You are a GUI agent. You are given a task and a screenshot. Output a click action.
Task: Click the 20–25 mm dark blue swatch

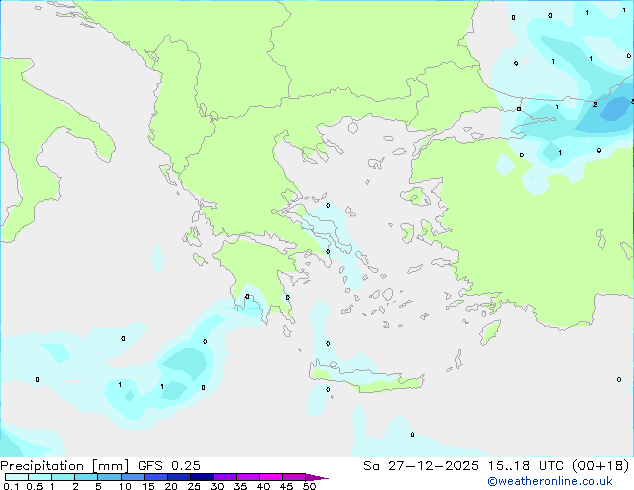click(x=179, y=477)
